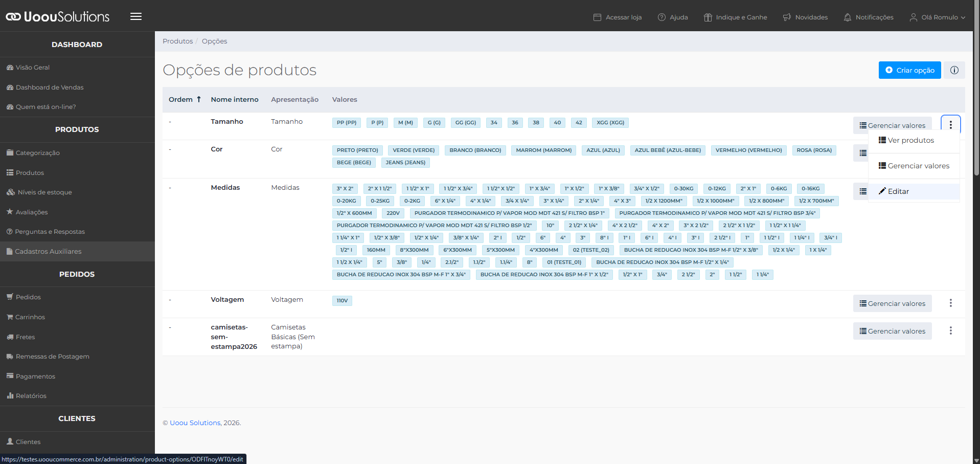Open the Uoou Solutions footer link
980x464 pixels.
195,423
